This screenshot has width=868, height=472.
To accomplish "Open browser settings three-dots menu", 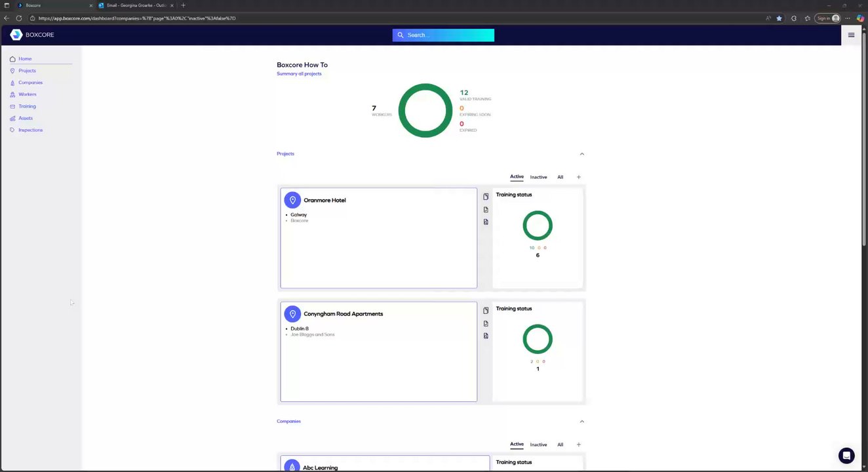I will pos(848,18).
